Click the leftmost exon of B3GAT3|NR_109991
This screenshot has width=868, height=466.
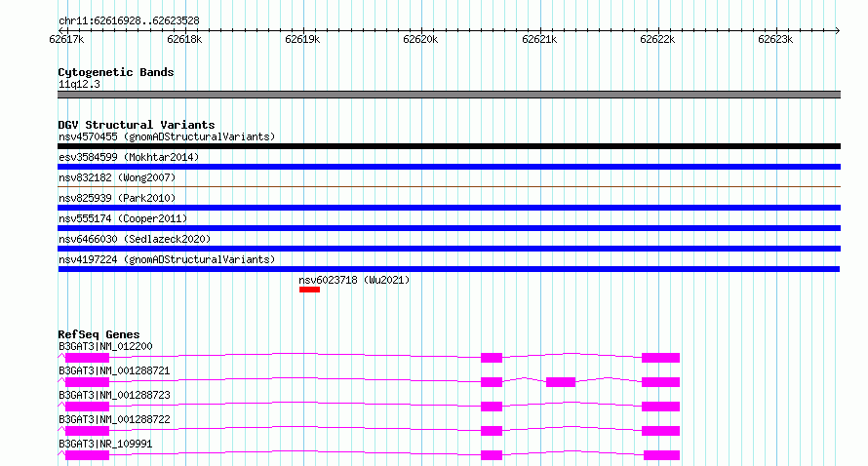(x=87, y=455)
